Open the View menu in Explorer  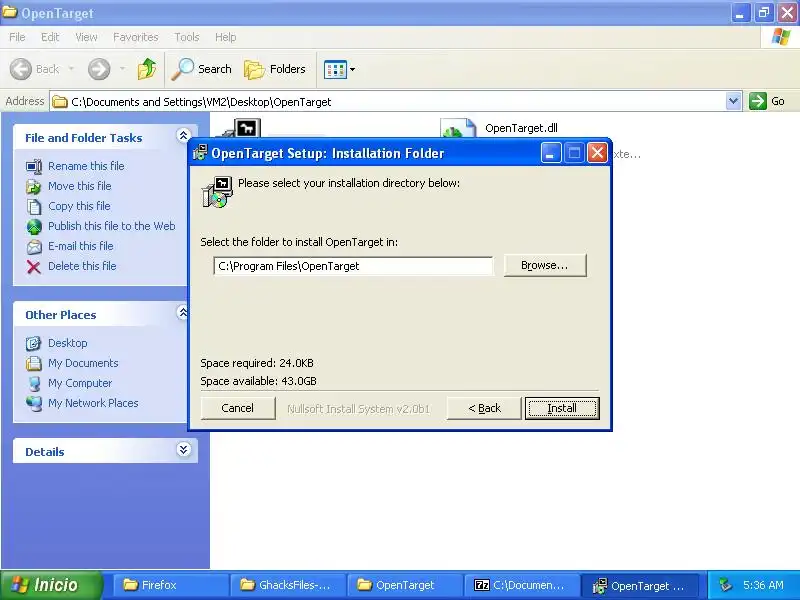(86, 37)
